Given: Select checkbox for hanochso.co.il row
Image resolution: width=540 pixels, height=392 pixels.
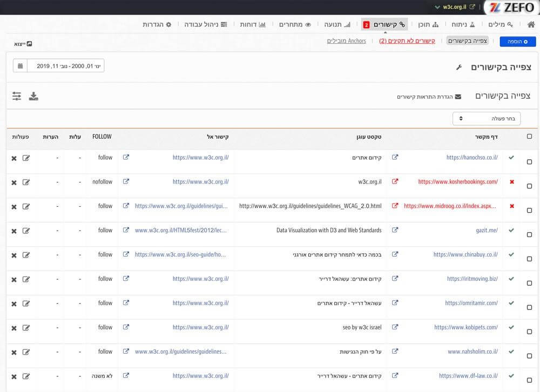Looking at the screenshot, I should (x=529, y=162).
